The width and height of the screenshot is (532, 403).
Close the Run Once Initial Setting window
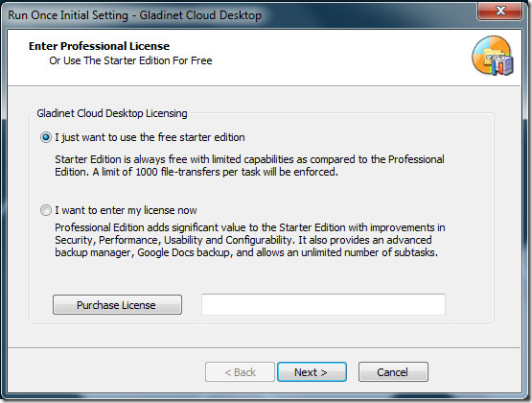pos(499,11)
